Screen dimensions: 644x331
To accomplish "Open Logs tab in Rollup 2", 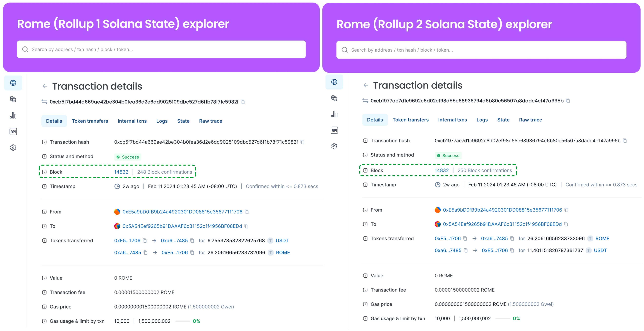I will click(x=482, y=120).
